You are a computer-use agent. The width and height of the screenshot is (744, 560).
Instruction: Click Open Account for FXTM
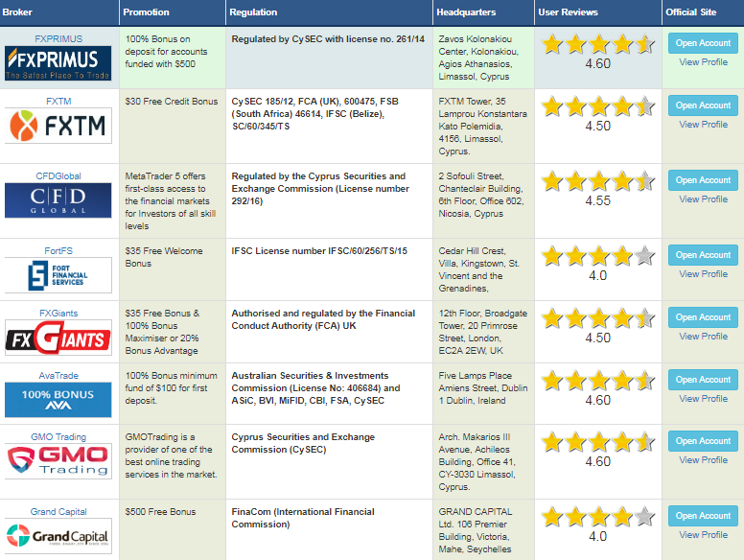703,105
